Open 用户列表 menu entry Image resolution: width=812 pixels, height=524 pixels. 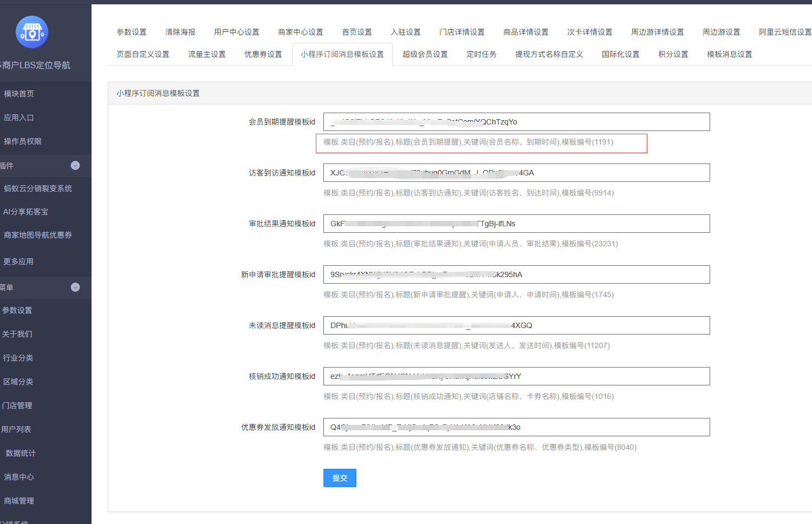pyautogui.click(x=16, y=429)
